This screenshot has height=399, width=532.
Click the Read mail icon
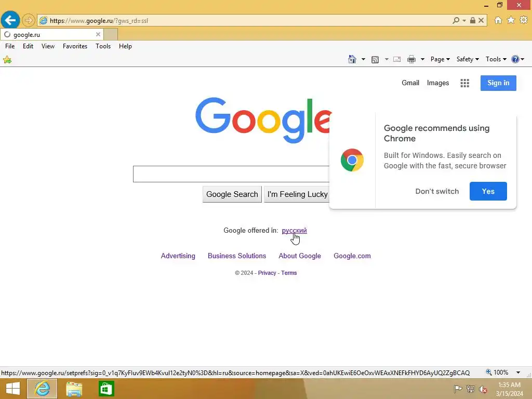[x=397, y=59]
